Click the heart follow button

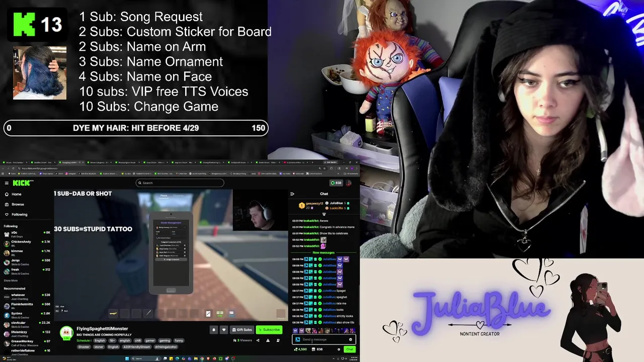click(224, 330)
